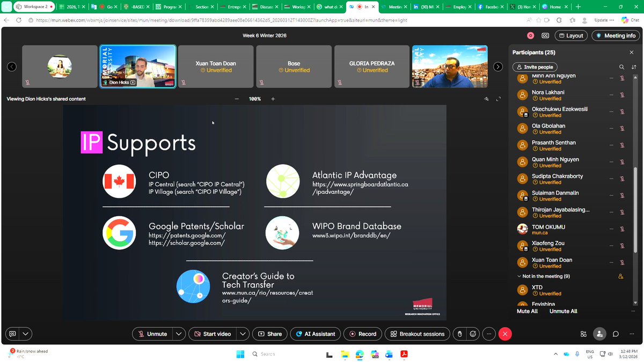Open more options for TOM OKUMU
Image resolution: width=644 pixels, height=362 pixels.
tap(611, 229)
